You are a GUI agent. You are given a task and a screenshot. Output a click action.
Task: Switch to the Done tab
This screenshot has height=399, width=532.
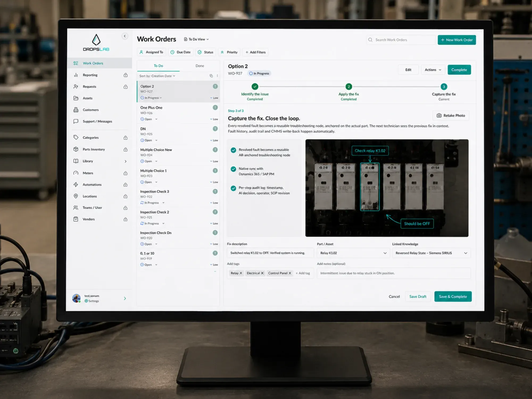tap(200, 66)
